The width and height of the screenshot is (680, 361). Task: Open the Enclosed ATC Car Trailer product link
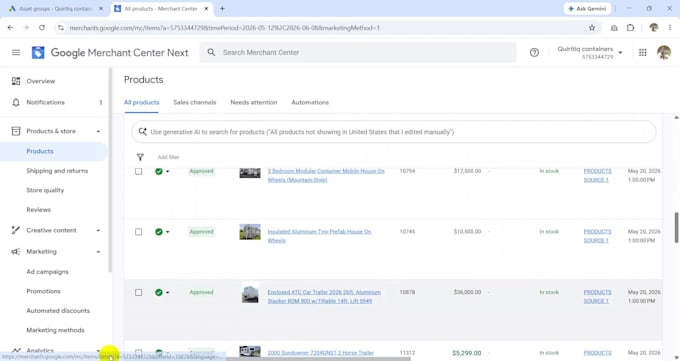324,297
